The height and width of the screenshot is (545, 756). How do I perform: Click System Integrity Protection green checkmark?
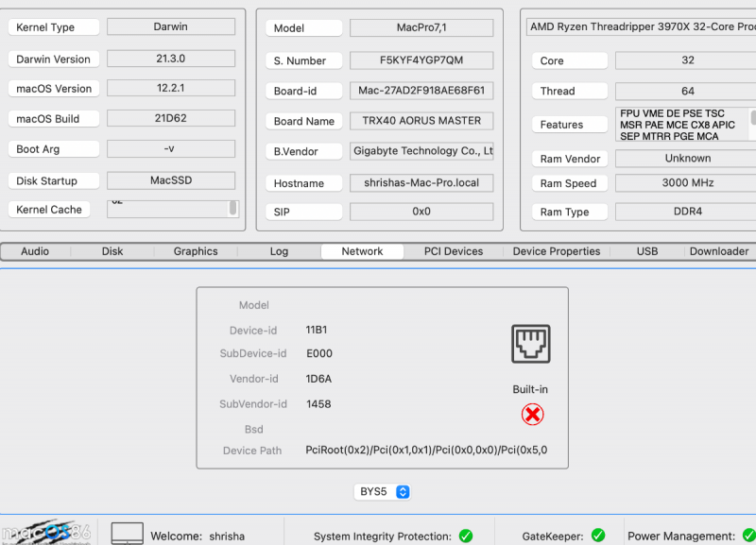(466, 536)
